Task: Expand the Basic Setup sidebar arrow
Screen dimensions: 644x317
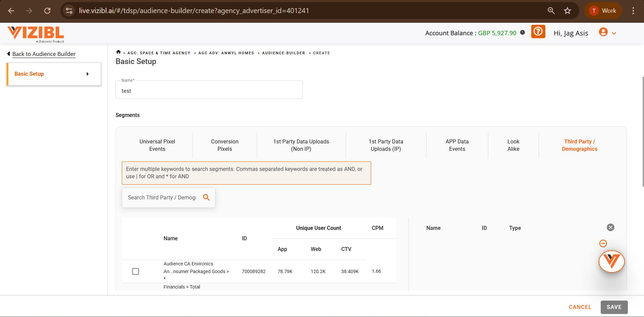Action: coord(88,74)
